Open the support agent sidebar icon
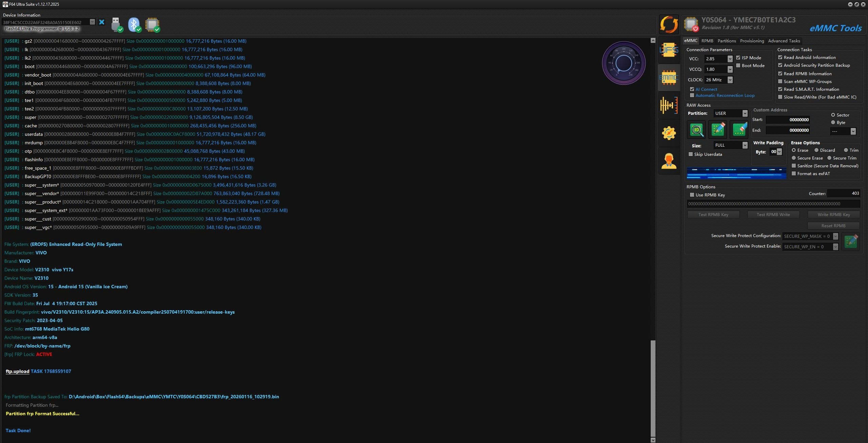Image resolution: width=868 pixels, height=443 pixels. [669, 161]
